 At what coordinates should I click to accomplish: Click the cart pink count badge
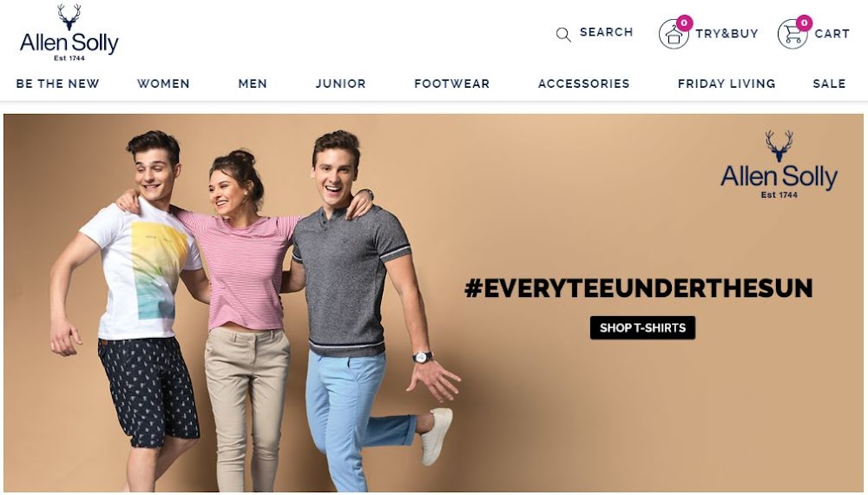(x=805, y=23)
